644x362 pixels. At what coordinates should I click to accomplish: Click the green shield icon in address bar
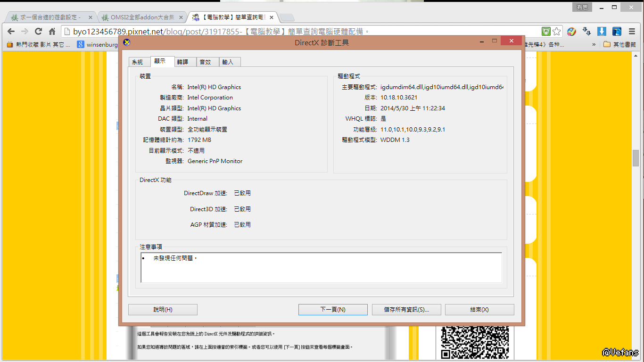(x=546, y=32)
